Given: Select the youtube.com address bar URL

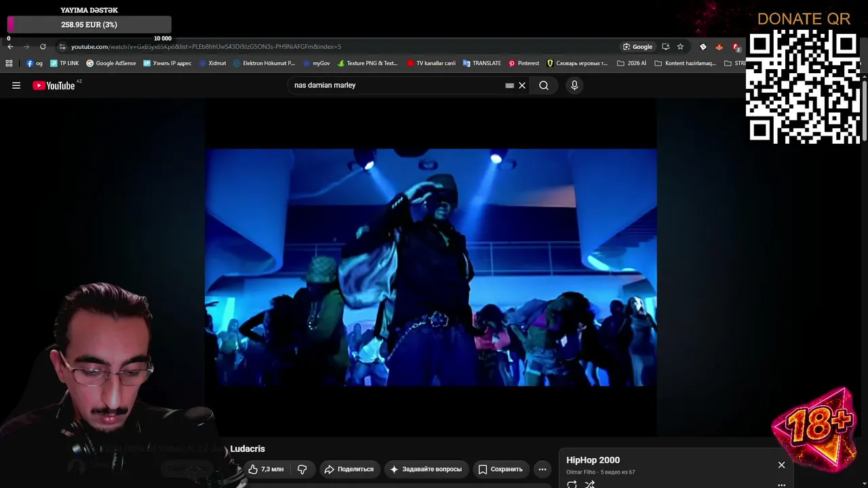Looking at the screenshot, I should 206,47.
